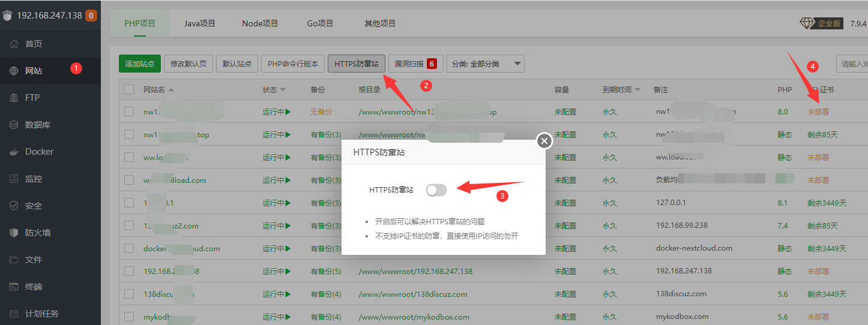Click 永久 expiry for 138discuz row
The height and width of the screenshot is (325, 868).
610,294
